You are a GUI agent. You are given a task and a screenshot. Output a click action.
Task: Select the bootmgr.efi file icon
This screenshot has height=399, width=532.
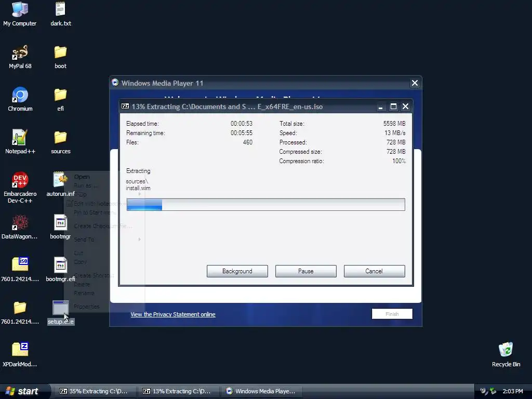pyautogui.click(x=60, y=270)
